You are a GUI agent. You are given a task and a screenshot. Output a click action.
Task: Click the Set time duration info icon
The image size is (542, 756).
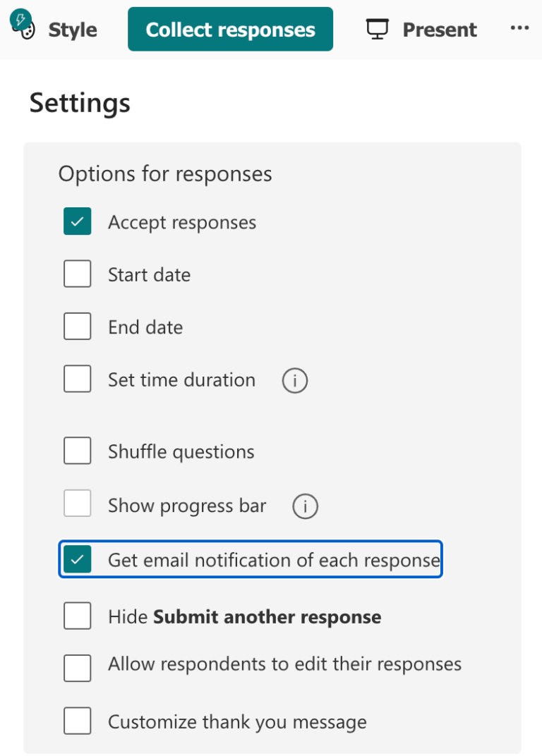[x=294, y=380]
